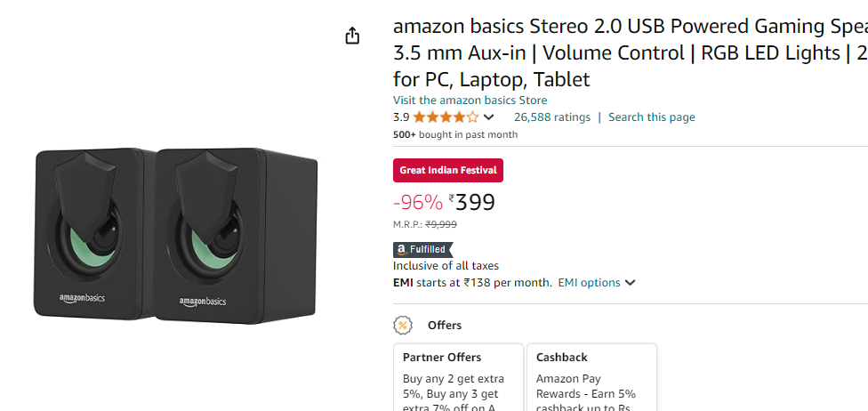Click the ₹399 deal price
The image size is (868, 411).
(x=472, y=203)
